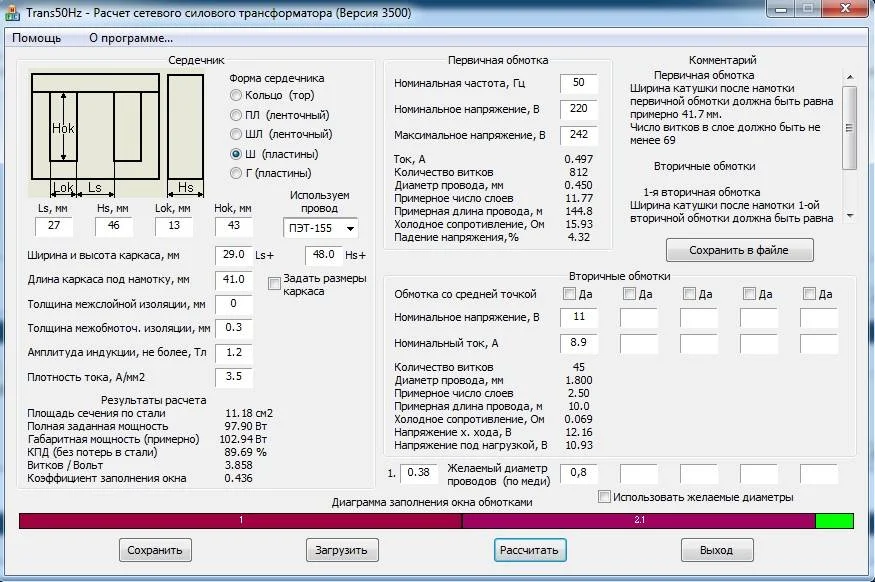The width and height of the screenshot is (875, 582).
Task: Close the Trans50Hz window
Action: 845,9
